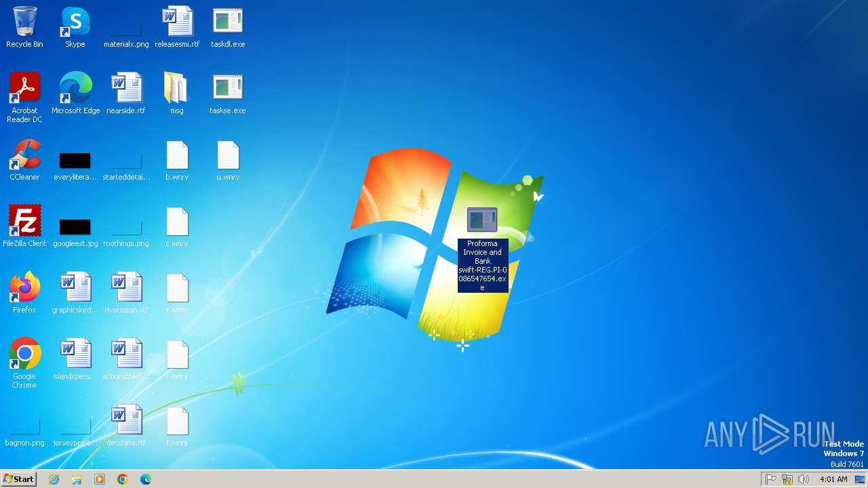Click the Show desktop button
Screen dimensions: 868x488
point(861,479)
